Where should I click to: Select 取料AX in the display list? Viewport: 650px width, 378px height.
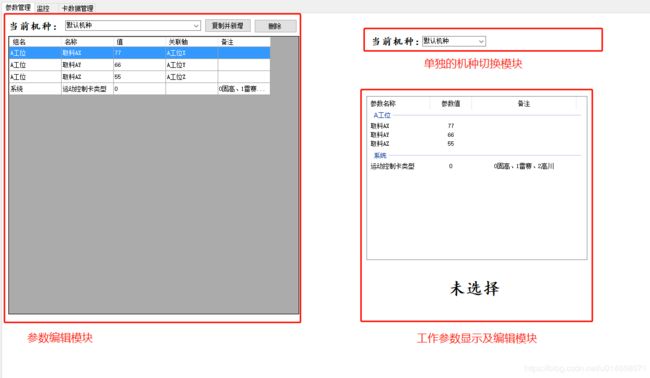click(380, 126)
